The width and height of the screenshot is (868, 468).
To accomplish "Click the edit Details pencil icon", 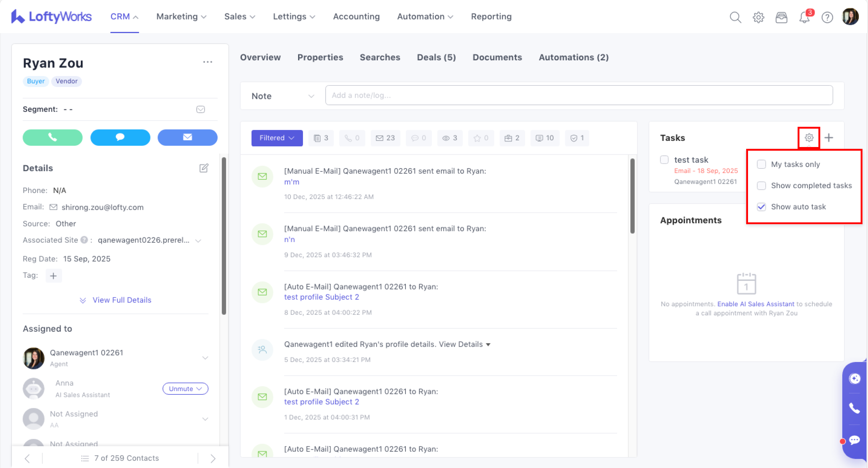I will click(x=204, y=168).
